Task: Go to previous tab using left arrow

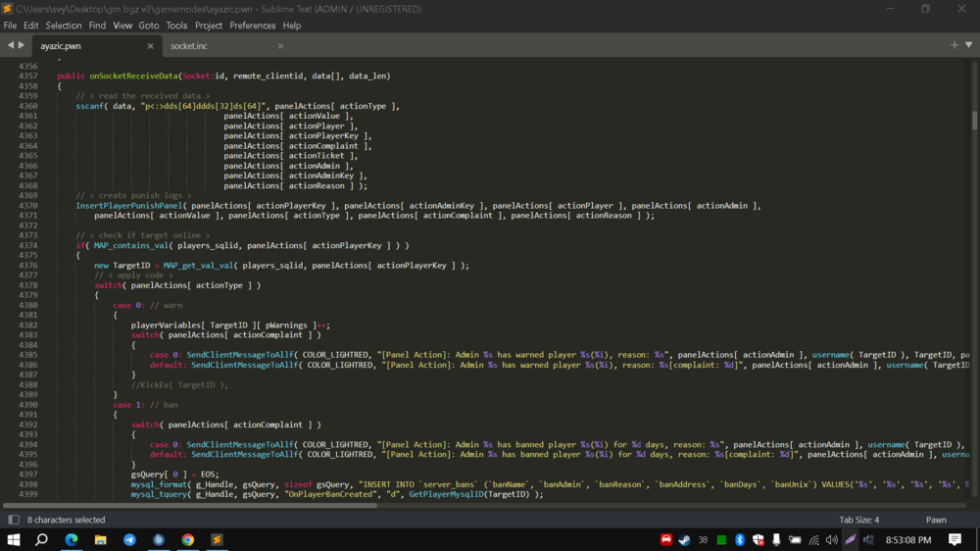Action: (10, 45)
